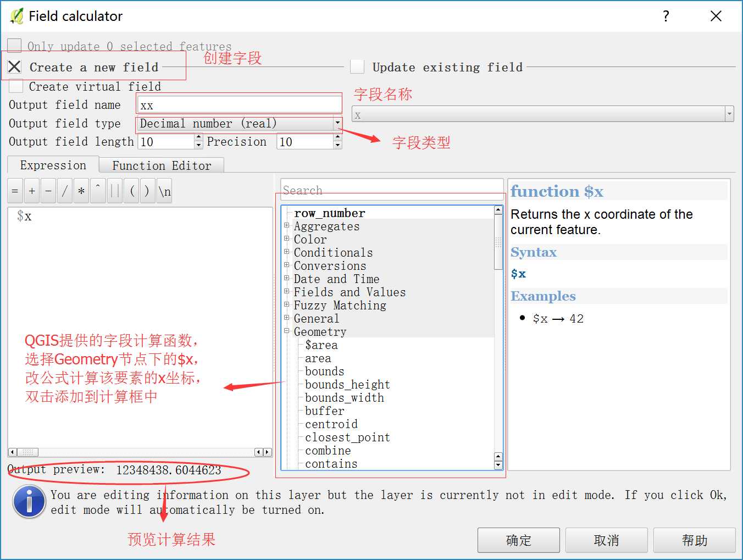Screen dimensions: 743x560
Task: Insert a closing parenthesis
Action: 147,191
